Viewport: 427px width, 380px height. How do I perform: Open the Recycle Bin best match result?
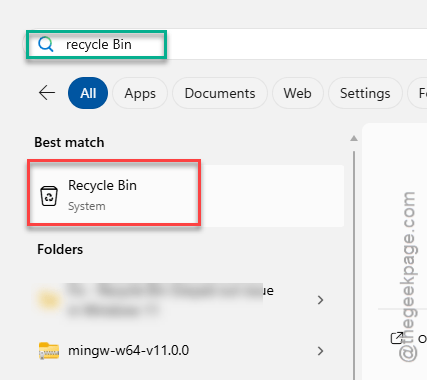click(x=186, y=196)
